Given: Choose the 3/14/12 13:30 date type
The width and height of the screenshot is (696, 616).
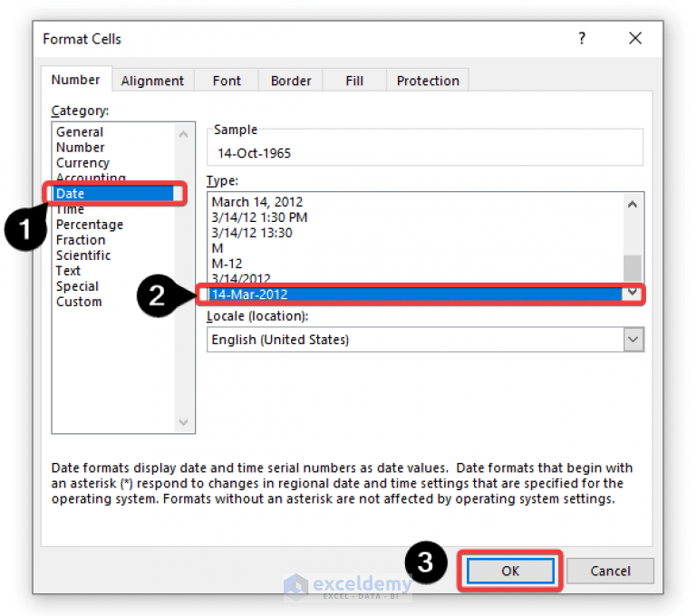Looking at the screenshot, I should 252,233.
